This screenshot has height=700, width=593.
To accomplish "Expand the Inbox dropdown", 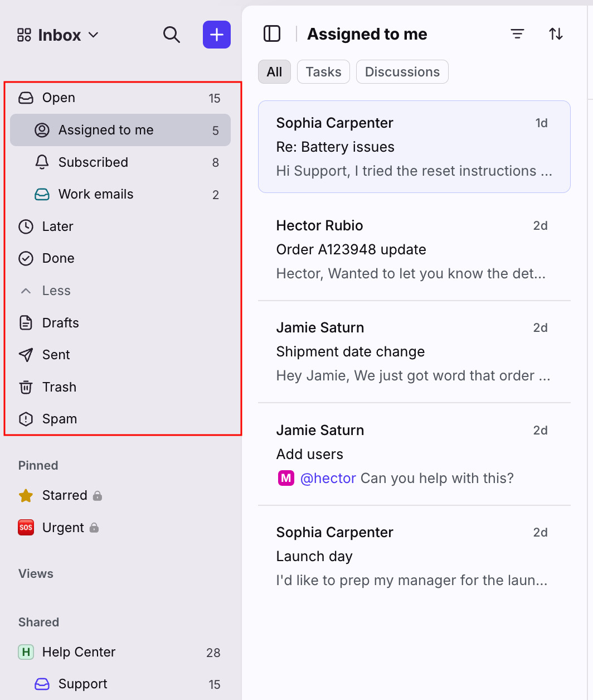I will click(x=58, y=35).
